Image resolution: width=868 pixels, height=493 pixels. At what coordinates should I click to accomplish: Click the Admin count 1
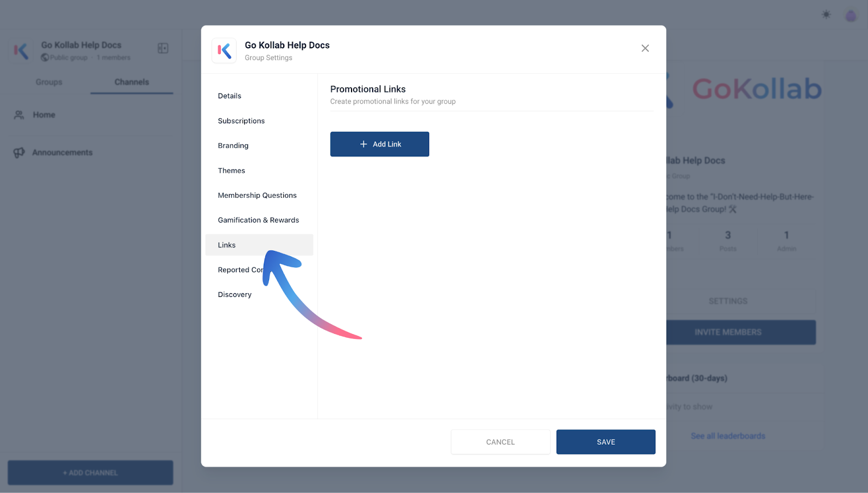pyautogui.click(x=786, y=235)
